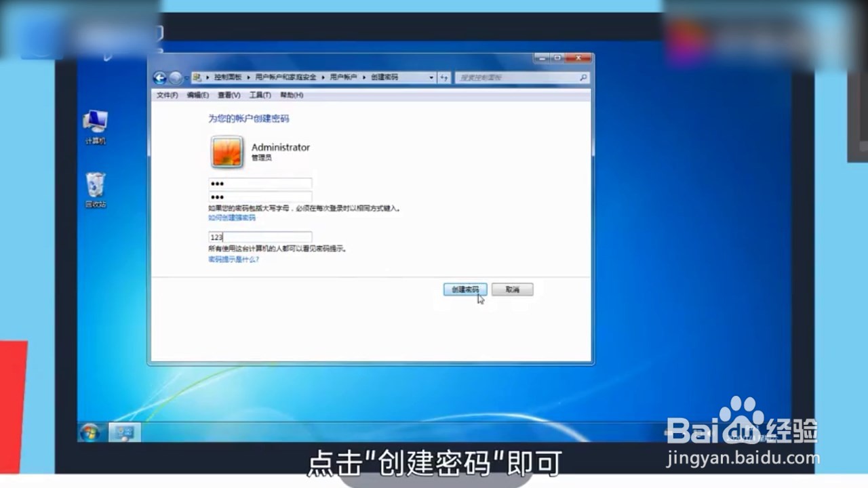Open the 工具(T) menu
This screenshot has width=868, height=488.
260,95
